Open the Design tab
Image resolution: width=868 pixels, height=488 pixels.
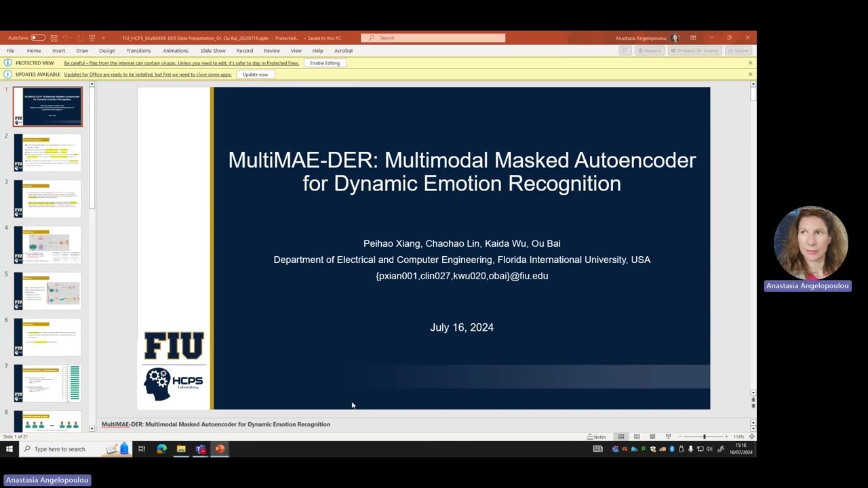click(107, 51)
